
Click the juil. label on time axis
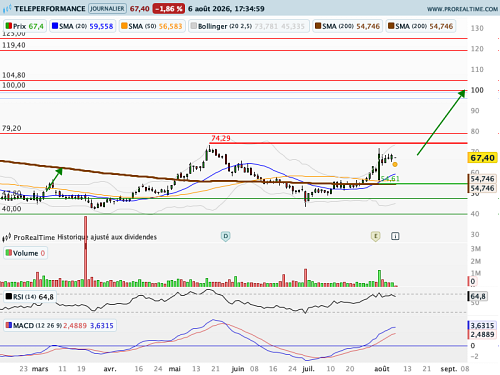[x=308, y=369]
